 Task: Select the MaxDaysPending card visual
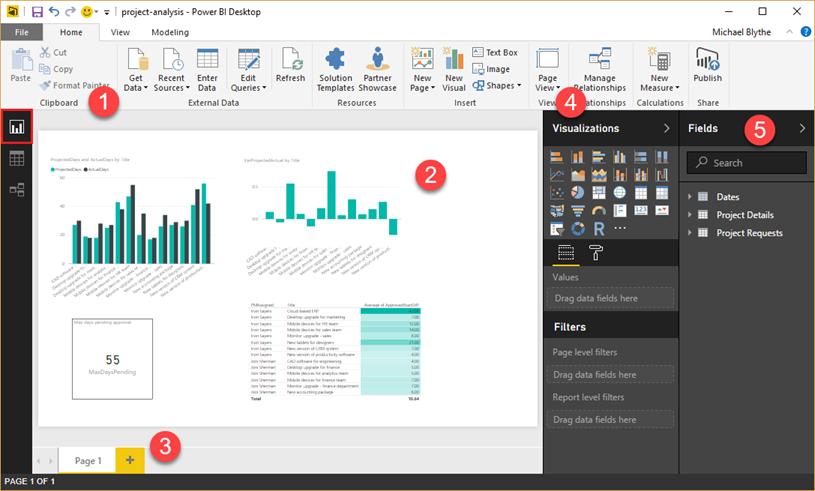pos(112,359)
